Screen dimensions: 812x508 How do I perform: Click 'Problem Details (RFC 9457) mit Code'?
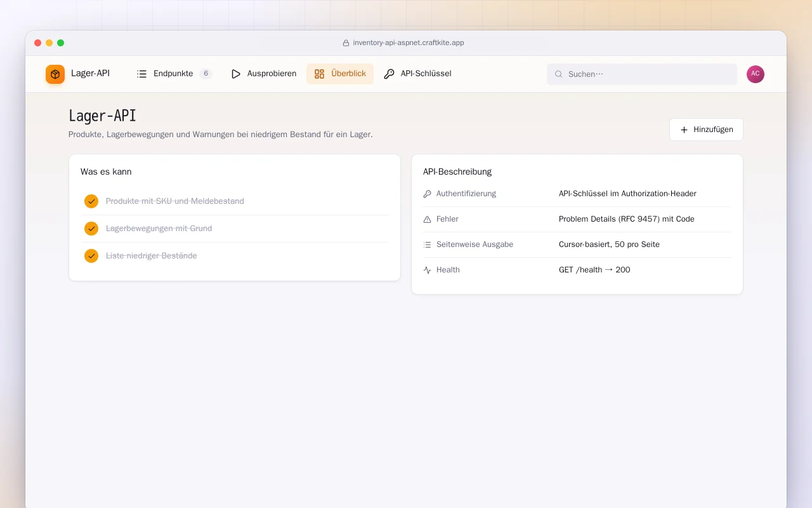pos(627,219)
